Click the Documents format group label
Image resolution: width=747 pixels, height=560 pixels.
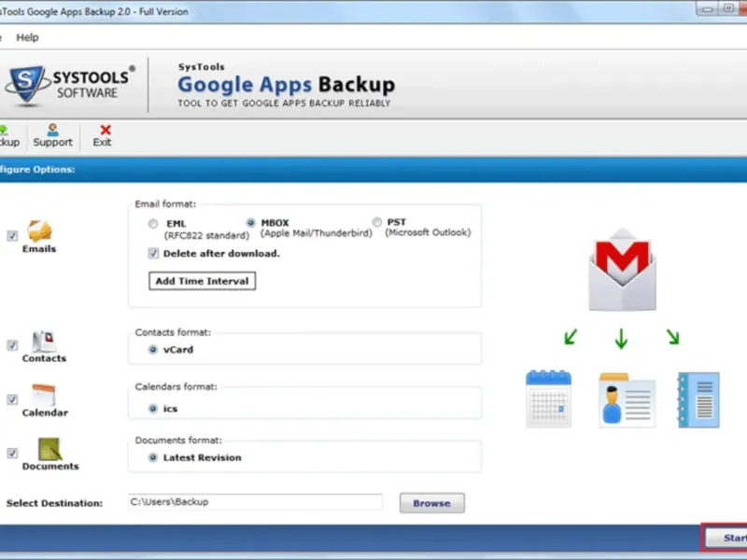tap(178, 441)
